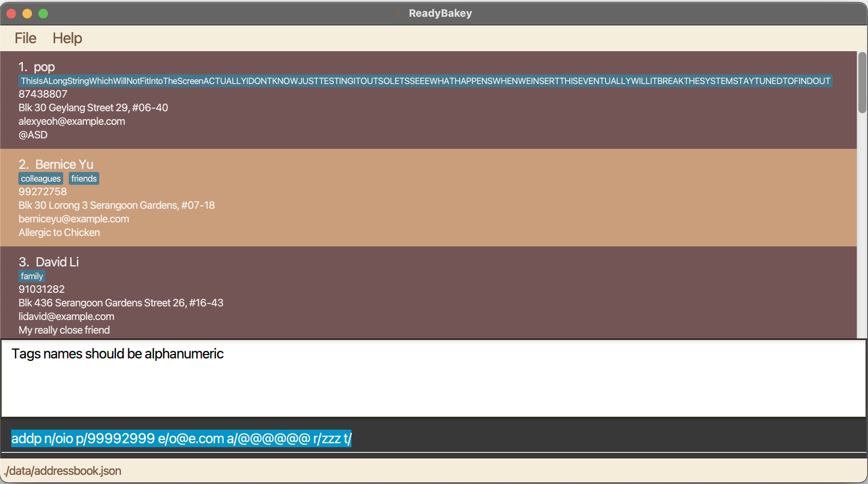Click the very long tag on pop
The image size is (868, 484).
(x=425, y=81)
